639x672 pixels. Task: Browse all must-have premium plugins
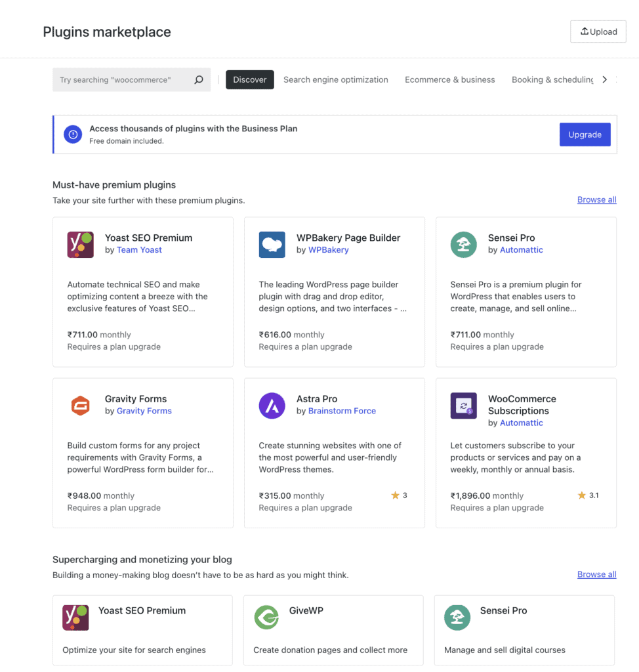596,199
